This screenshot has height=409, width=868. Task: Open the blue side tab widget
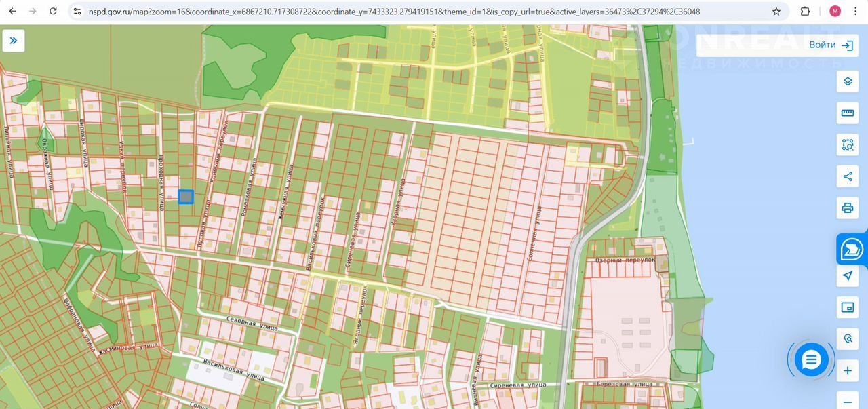pos(852,250)
